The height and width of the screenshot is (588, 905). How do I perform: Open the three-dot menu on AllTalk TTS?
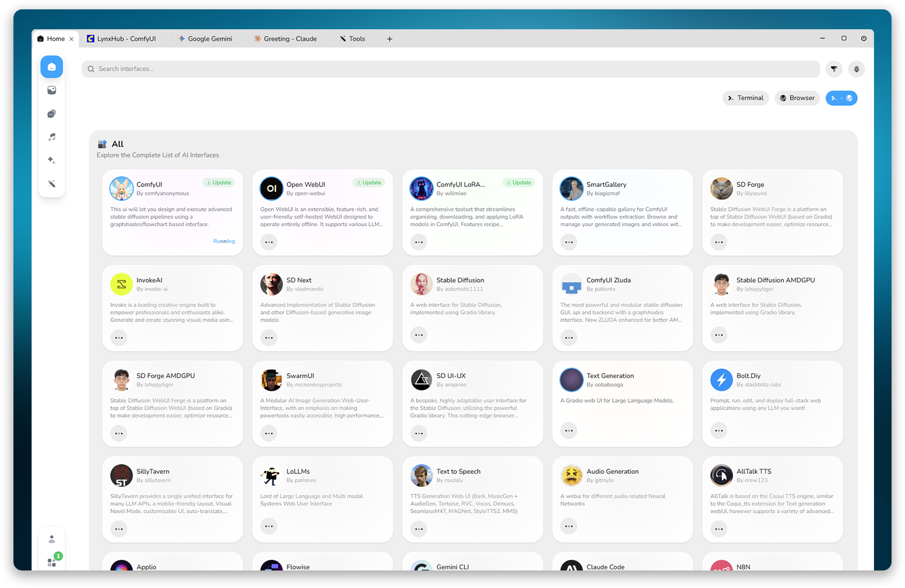(719, 529)
